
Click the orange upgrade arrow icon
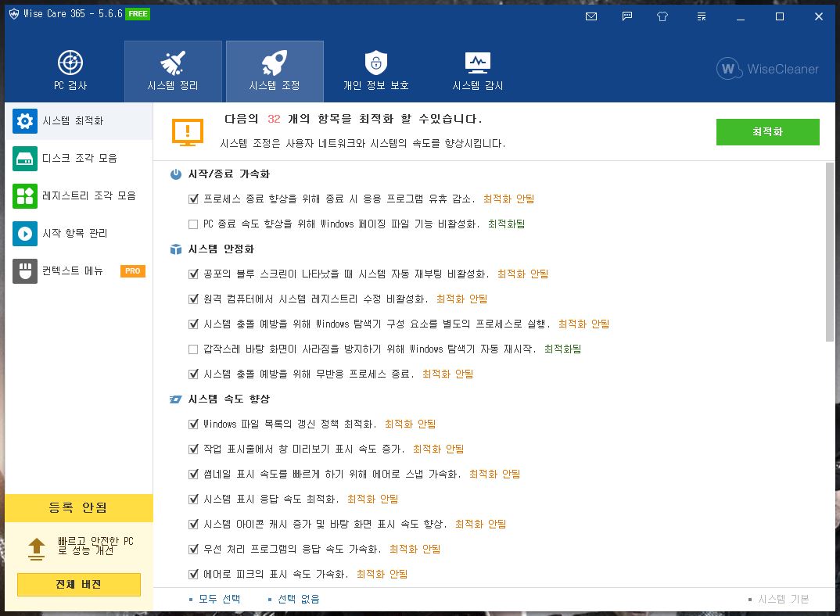(x=37, y=549)
